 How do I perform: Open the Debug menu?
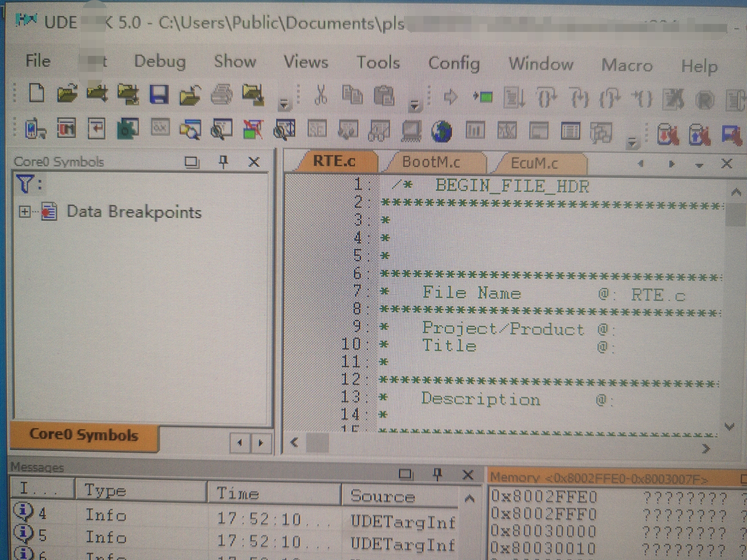pyautogui.click(x=160, y=61)
